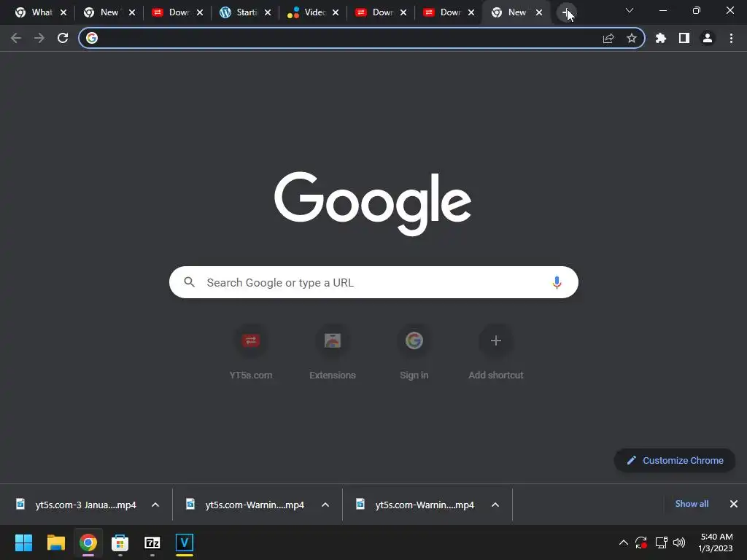Click Chrome icon in taskbar
The width and height of the screenshot is (747, 560).
click(88, 542)
